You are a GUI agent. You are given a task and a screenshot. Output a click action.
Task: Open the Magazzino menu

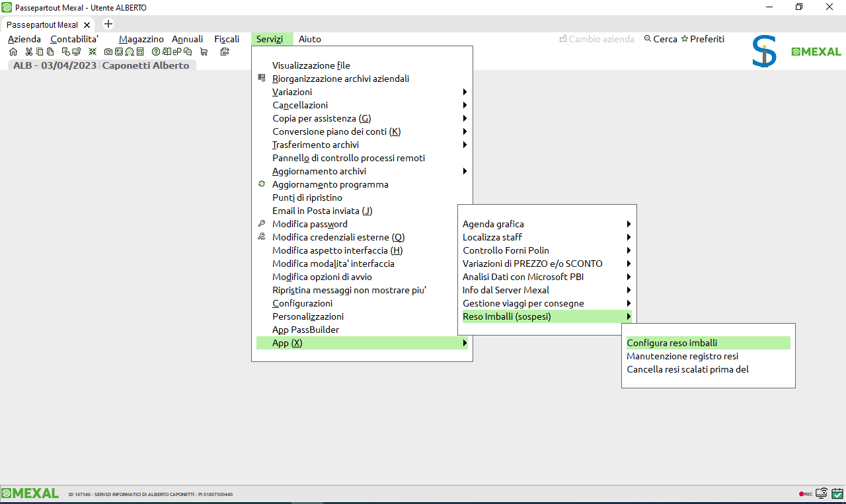point(141,39)
